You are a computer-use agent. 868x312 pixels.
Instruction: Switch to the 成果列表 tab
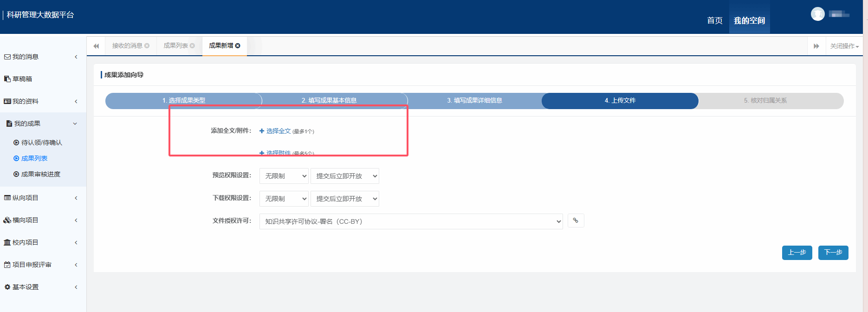tap(175, 45)
